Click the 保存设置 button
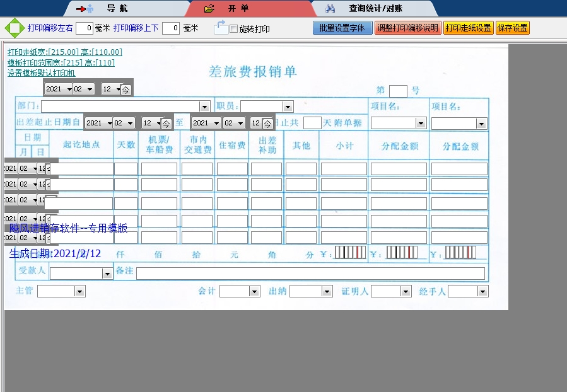Image resolution: width=567 pixels, height=392 pixels. (512, 28)
